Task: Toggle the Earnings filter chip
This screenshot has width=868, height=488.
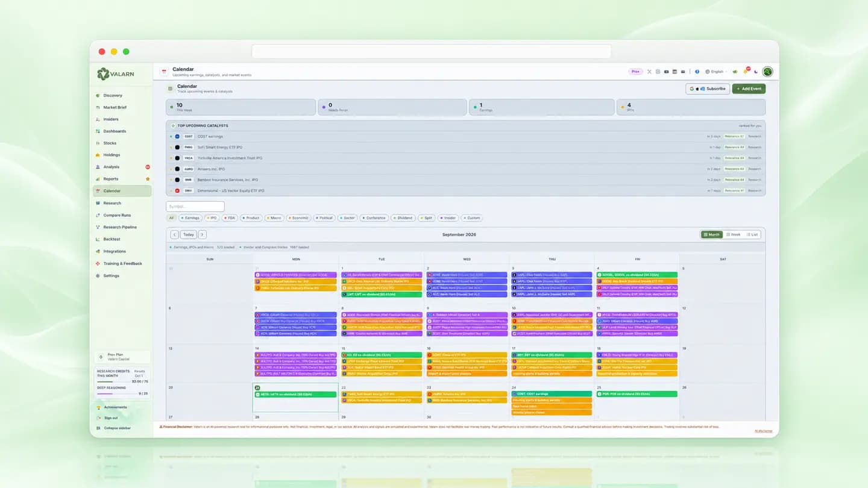Action: coord(190,218)
